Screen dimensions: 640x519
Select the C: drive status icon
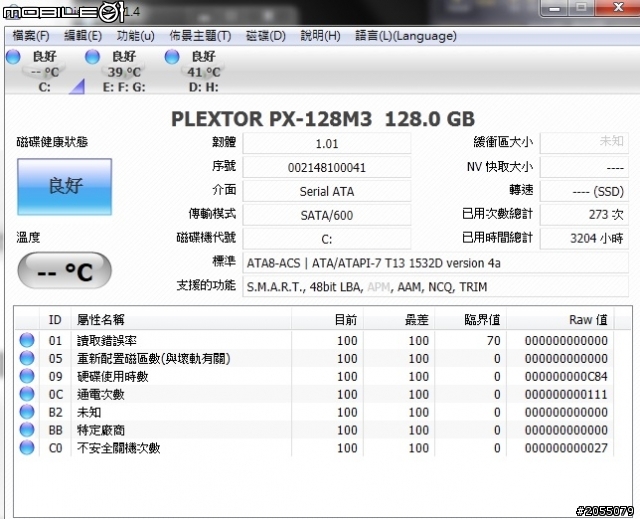pyautogui.click(x=13, y=57)
